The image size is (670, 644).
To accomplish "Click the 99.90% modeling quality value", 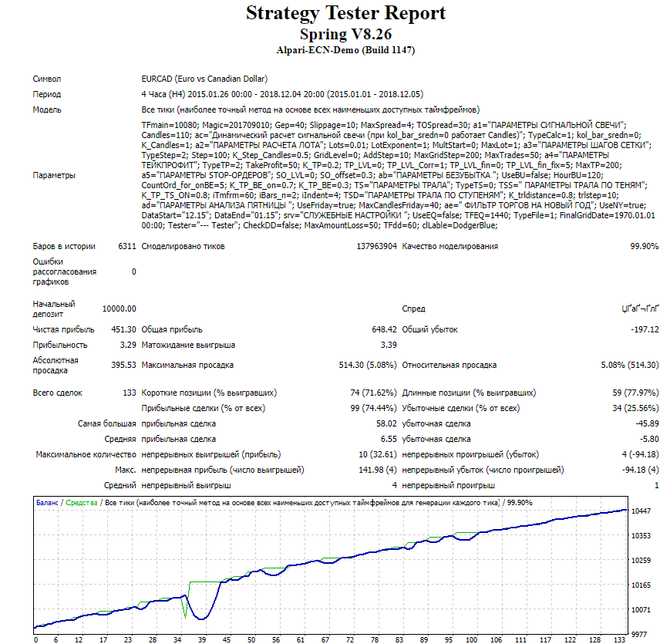I will (644, 246).
